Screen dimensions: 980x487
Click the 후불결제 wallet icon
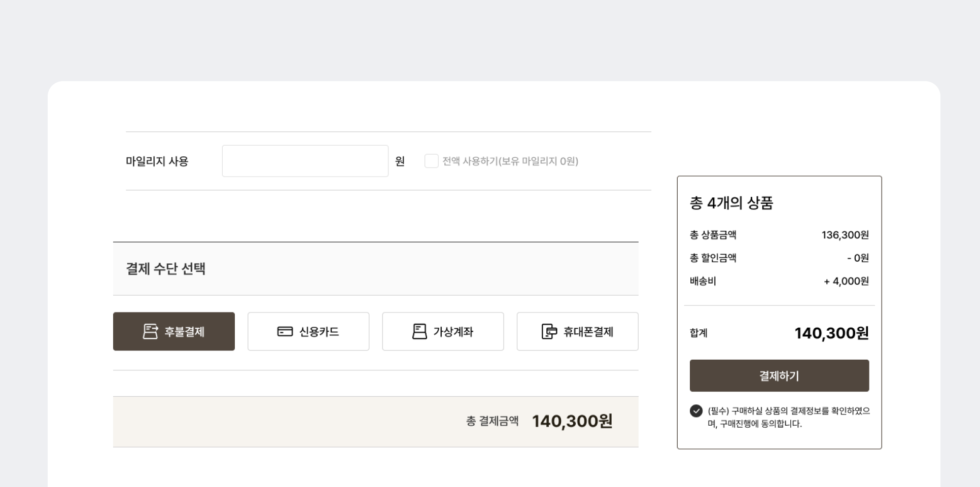pyautogui.click(x=150, y=331)
